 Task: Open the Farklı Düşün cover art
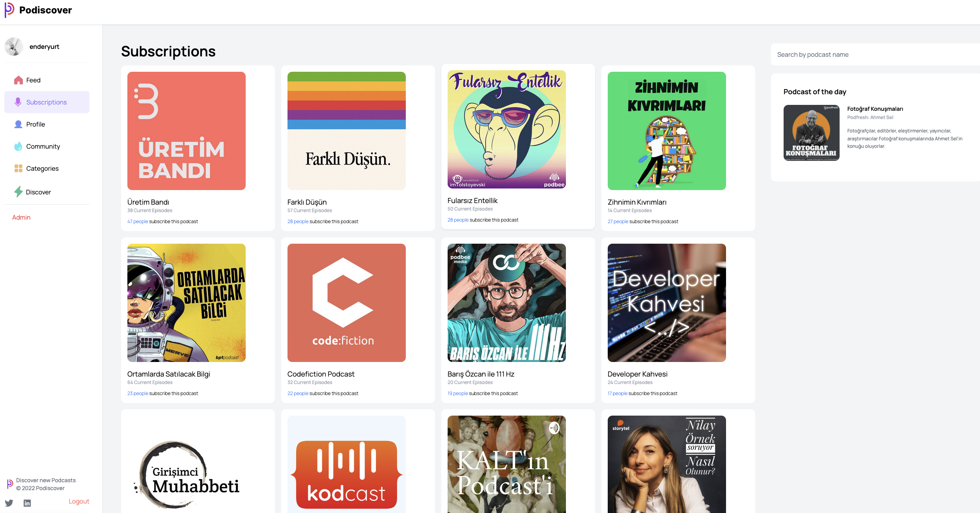[x=347, y=131]
